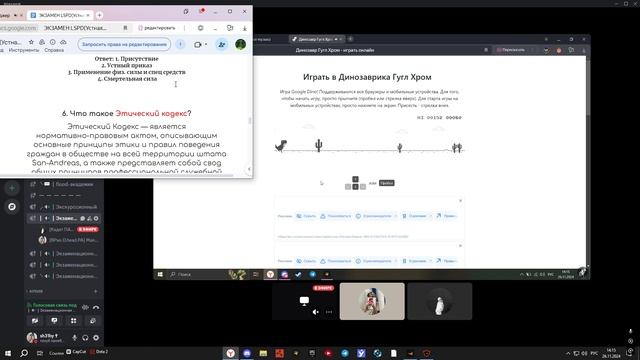
Task: Select the ЭКЗАМЕН LSPD browser tab
Action: [60, 15]
